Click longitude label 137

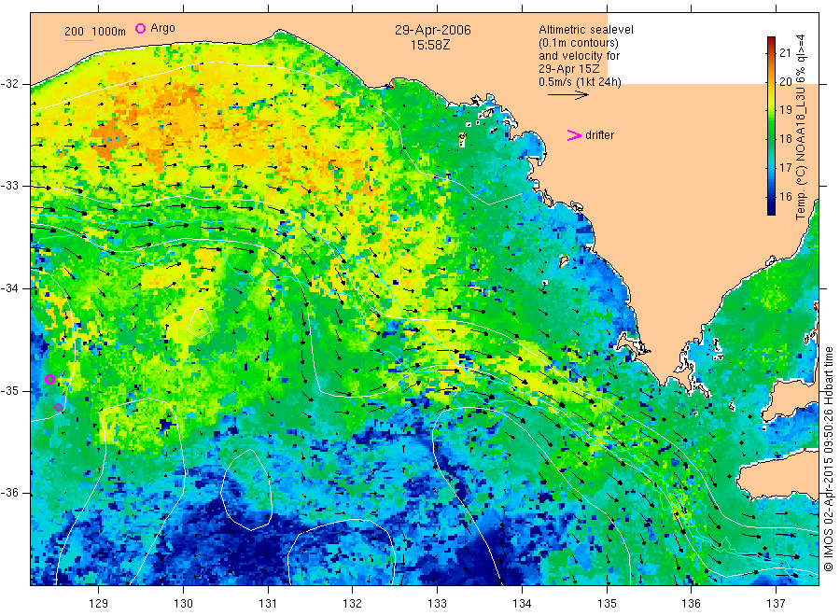click(776, 604)
